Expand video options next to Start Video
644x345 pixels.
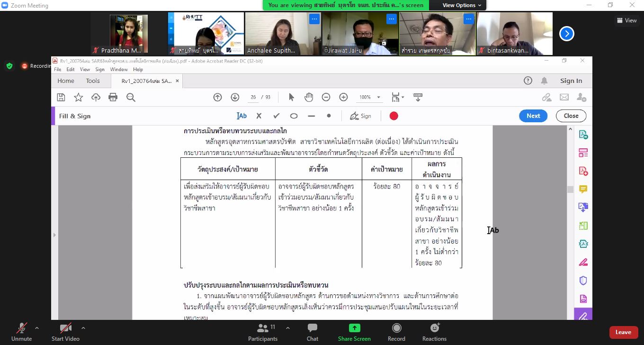pyautogui.click(x=83, y=328)
